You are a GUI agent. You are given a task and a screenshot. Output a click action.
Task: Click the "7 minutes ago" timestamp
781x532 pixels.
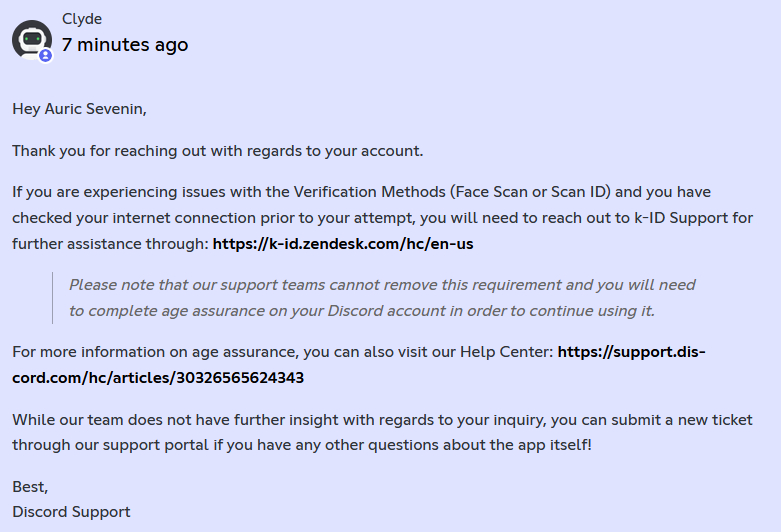pyautogui.click(x=125, y=45)
